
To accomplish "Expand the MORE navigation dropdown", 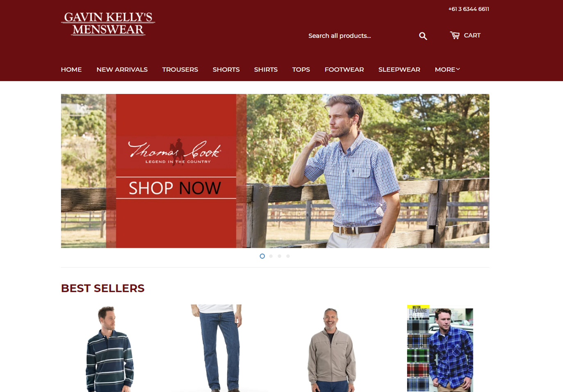I will tap(447, 69).
